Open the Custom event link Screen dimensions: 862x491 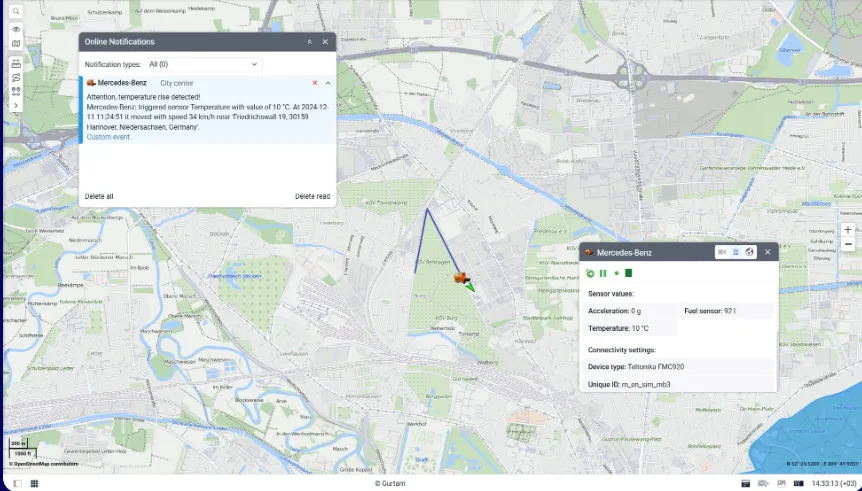point(108,137)
